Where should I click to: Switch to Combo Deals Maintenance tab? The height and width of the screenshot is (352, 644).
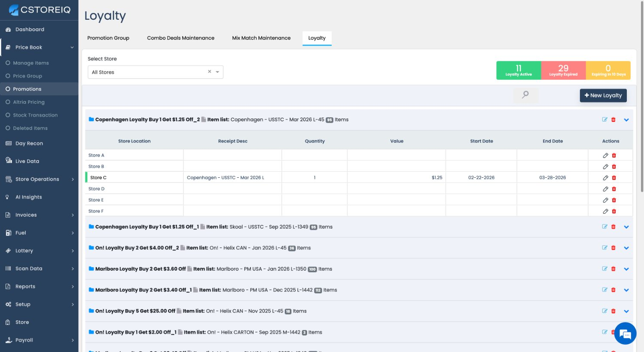180,38
